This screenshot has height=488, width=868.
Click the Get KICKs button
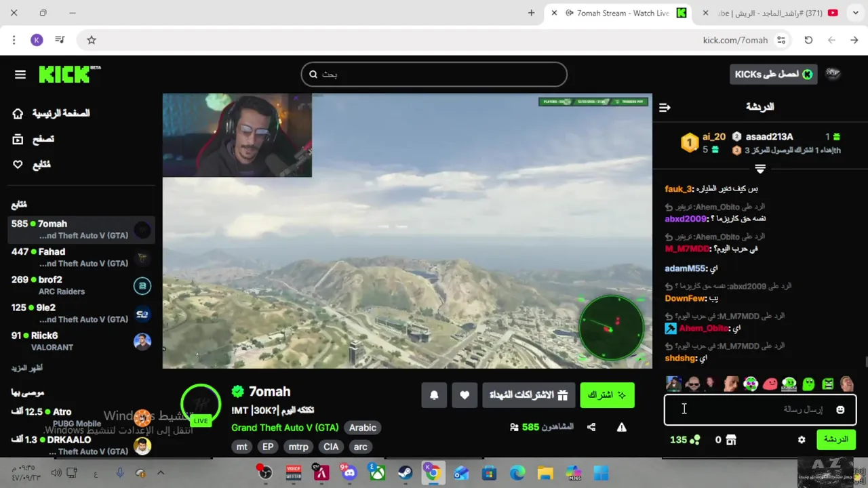(x=773, y=74)
